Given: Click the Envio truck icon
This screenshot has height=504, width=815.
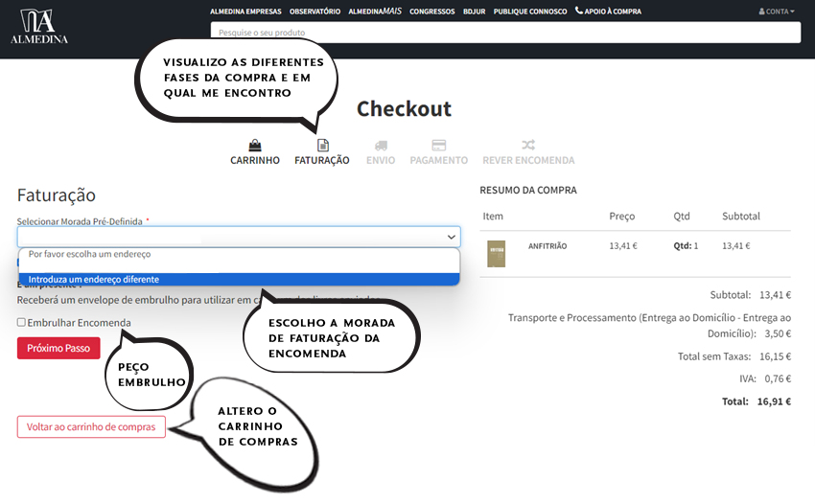Looking at the screenshot, I should pyautogui.click(x=381, y=146).
